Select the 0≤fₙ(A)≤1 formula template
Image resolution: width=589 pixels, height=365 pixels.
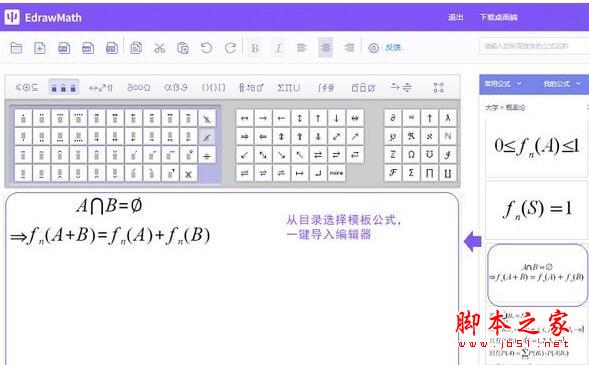[536, 148]
